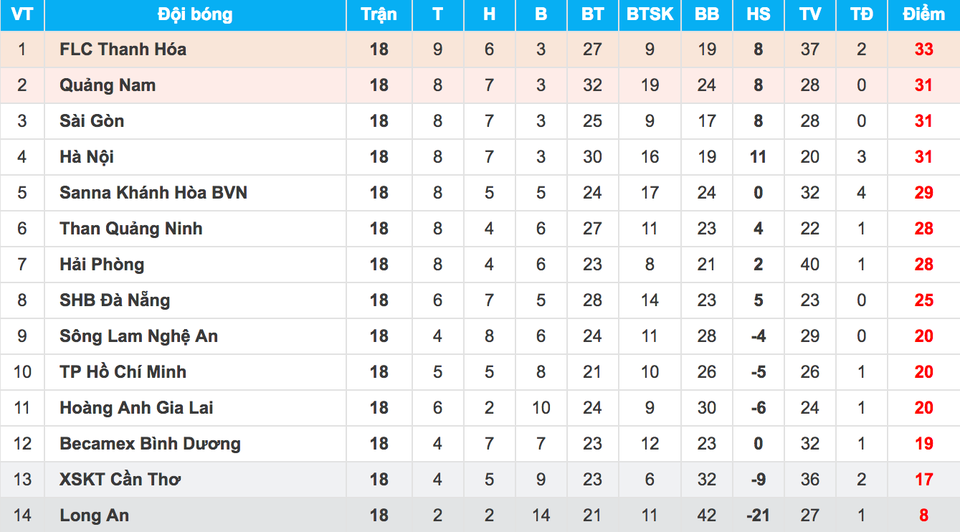
Task: Open the Quảng Nam team link
Action: tap(107, 85)
